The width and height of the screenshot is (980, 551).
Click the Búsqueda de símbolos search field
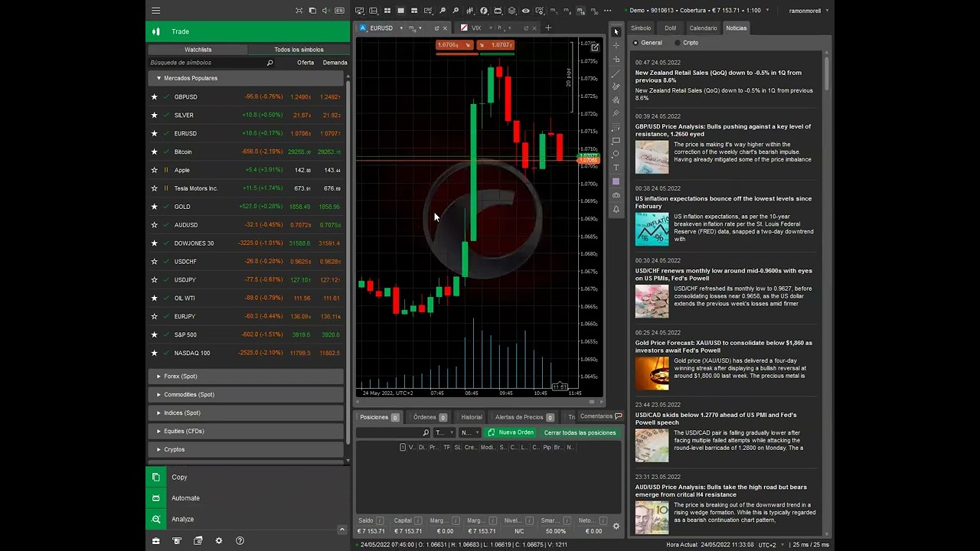(211, 63)
